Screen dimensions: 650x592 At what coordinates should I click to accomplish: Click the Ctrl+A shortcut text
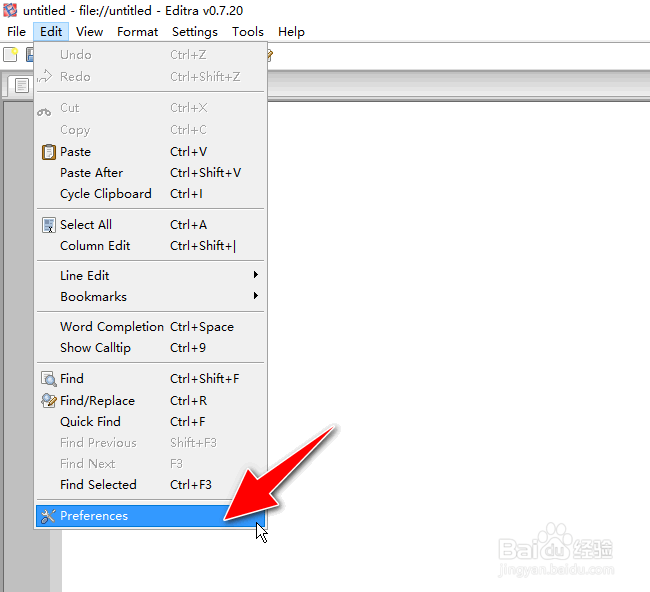[189, 225]
